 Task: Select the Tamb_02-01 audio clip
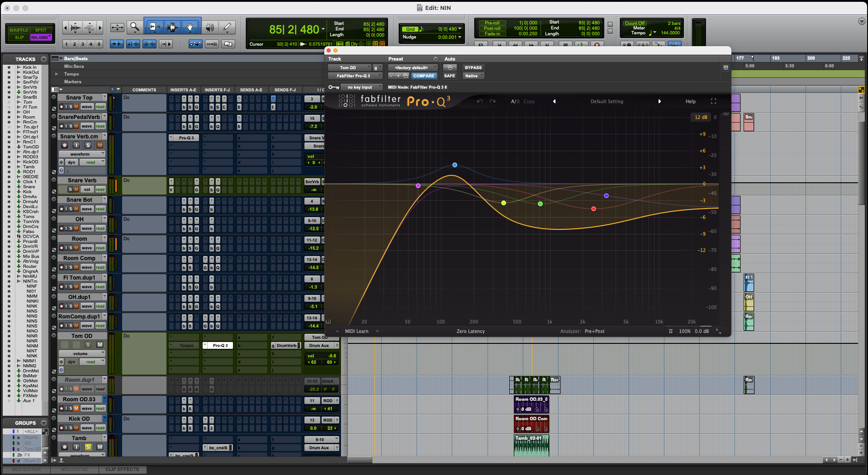[531, 446]
